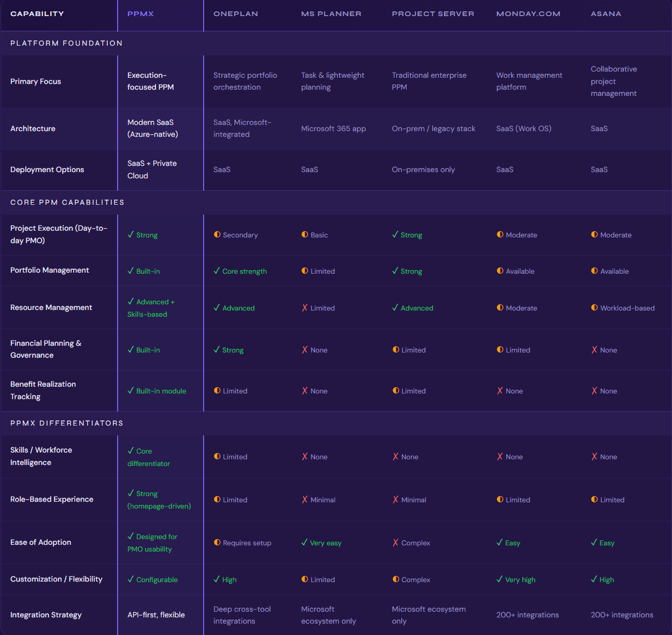Click the red X for Monday.com workforce intelligence

point(500,457)
